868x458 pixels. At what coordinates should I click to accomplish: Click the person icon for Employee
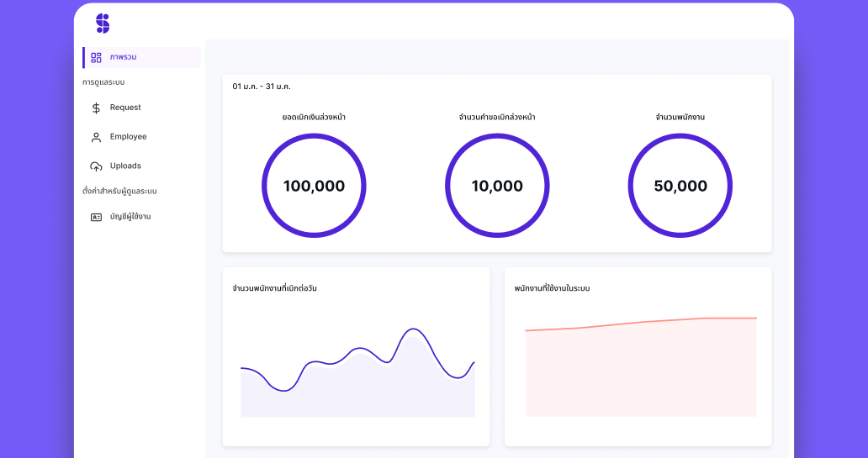(x=96, y=137)
